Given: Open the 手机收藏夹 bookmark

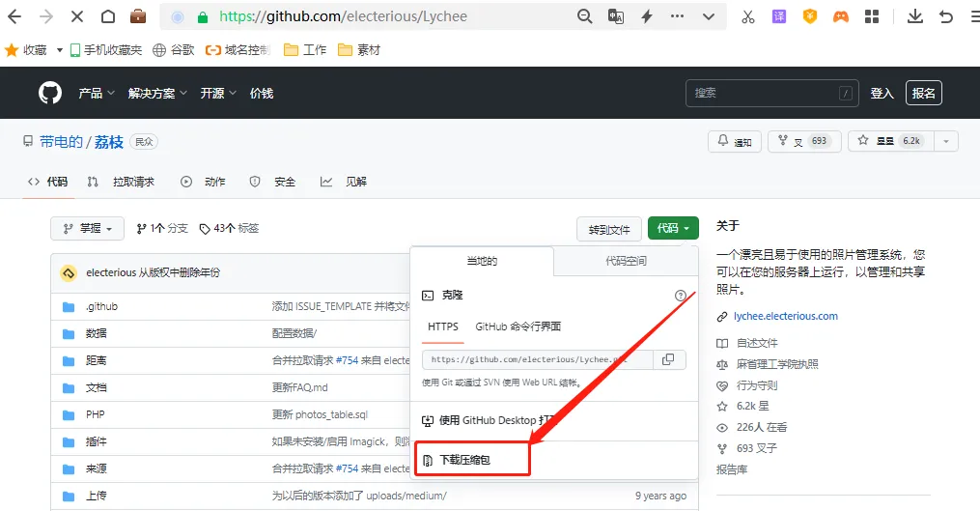Looking at the screenshot, I should click(105, 50).
